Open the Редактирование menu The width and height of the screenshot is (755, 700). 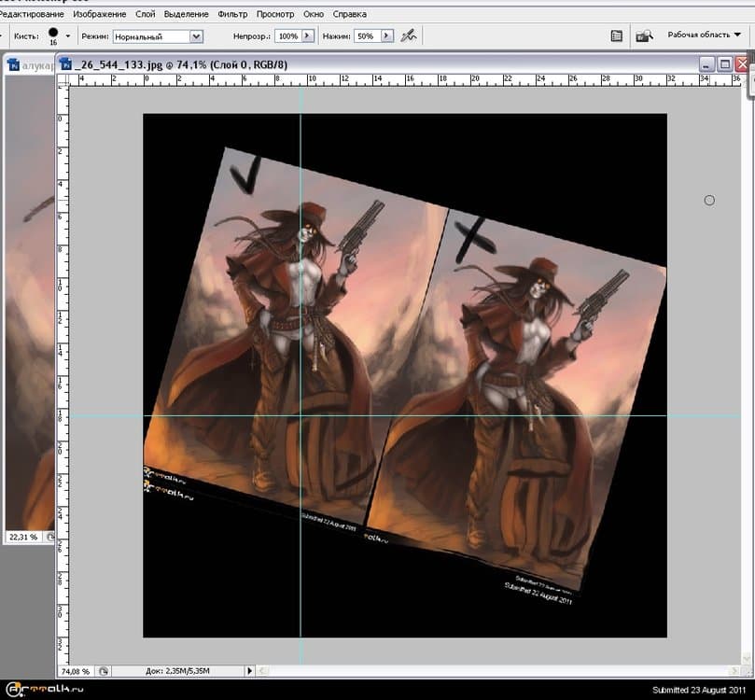point(32,14)
